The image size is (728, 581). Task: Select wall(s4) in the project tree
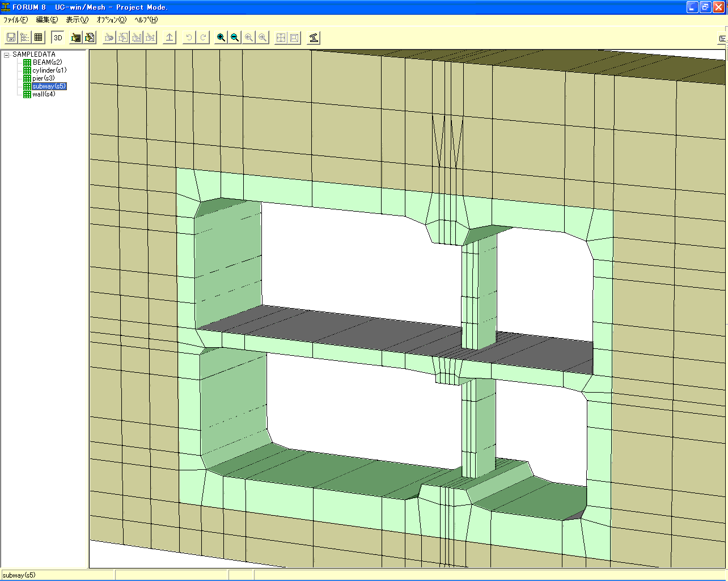coord(44,94)
